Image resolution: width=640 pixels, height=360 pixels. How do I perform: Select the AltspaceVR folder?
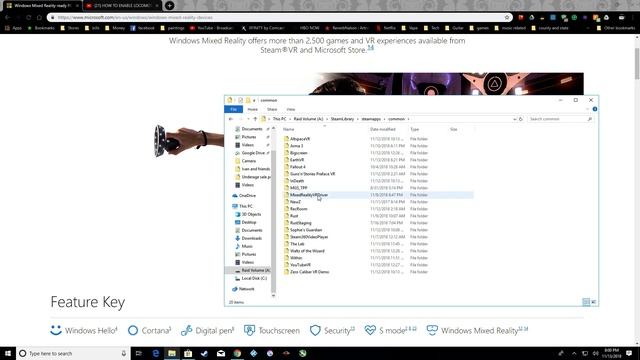pos(300,139)
